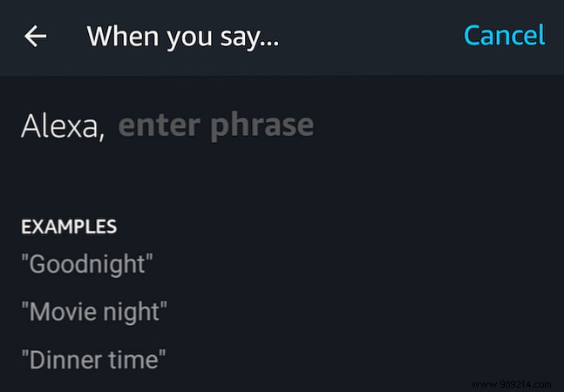Pick the first example under EXAMPLES
Image resolution: width=564 pixels, height=392 pixels.
click(x=87, y=265)
